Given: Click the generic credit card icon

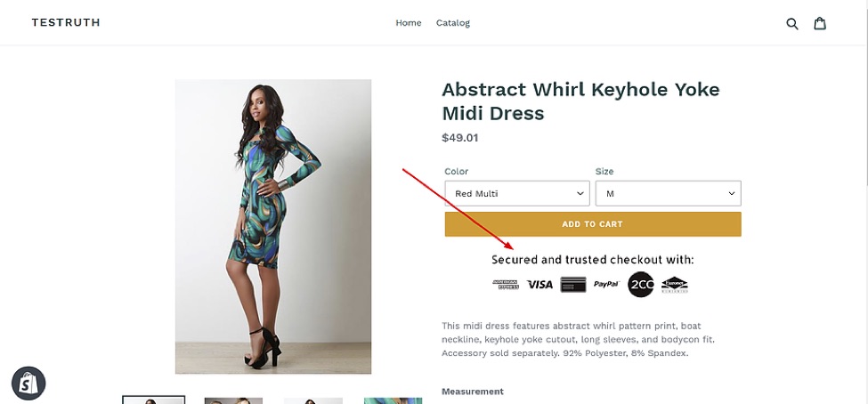Looking at the screenshot, I should click(x=573, y=285).
